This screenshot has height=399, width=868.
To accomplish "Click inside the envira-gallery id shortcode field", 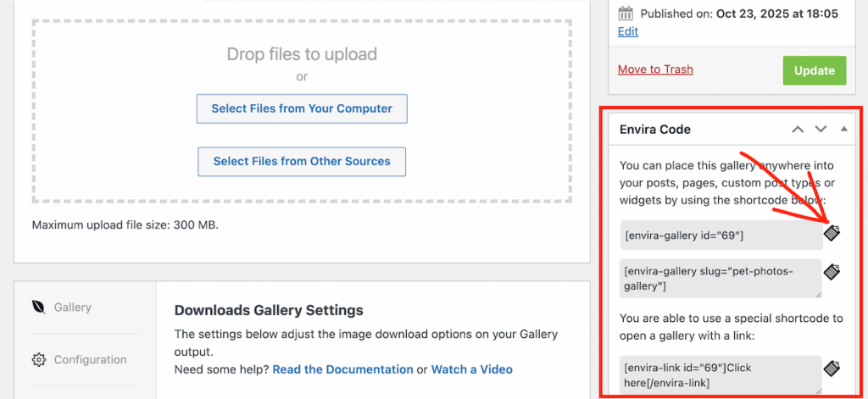I will 721,236.
